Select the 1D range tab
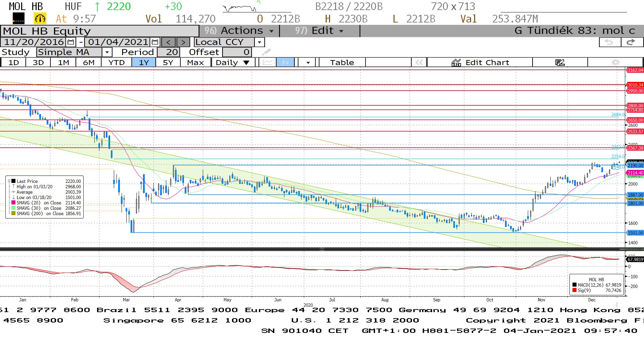The height and width of the screenshot is (344, 644). tap(13, 62)
